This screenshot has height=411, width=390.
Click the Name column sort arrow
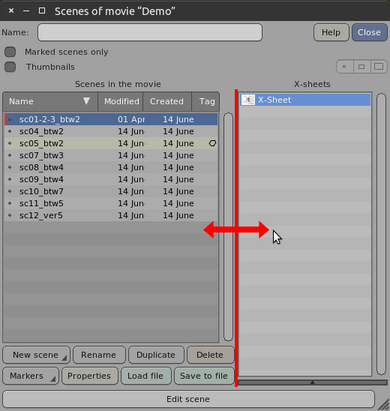[86, 101]
